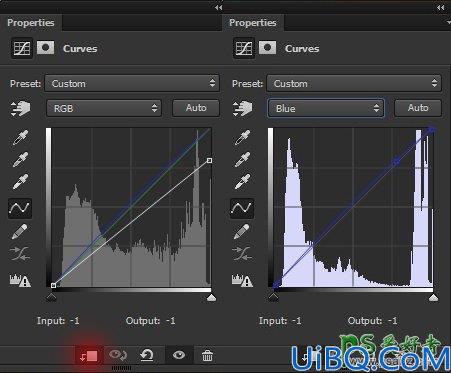Select the edit points curve tool in right panel
The height and width of the screenshot is (373, 451).
(242, 208)
